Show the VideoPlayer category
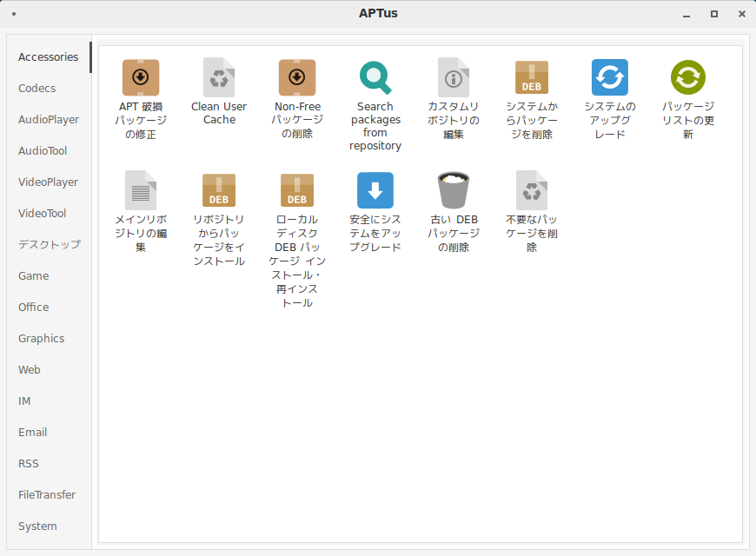This screenshot has height=556, width=756. point(48,182)
